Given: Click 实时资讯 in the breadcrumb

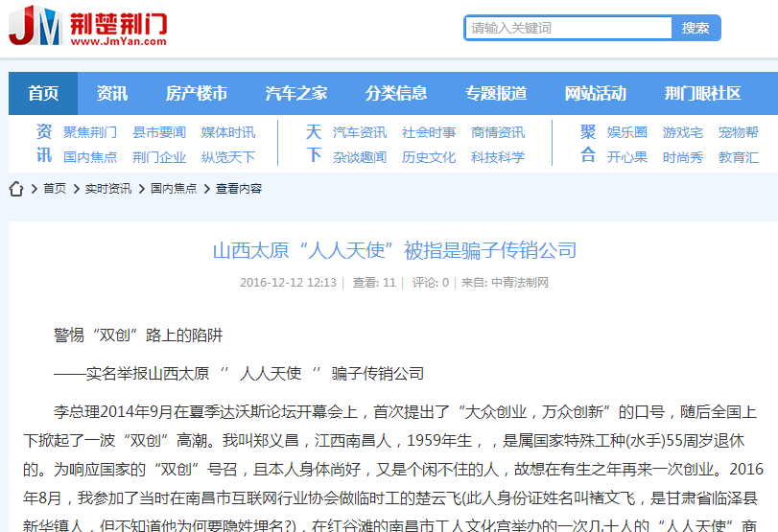Looking at the screenshot, I should tap(108, 189).
